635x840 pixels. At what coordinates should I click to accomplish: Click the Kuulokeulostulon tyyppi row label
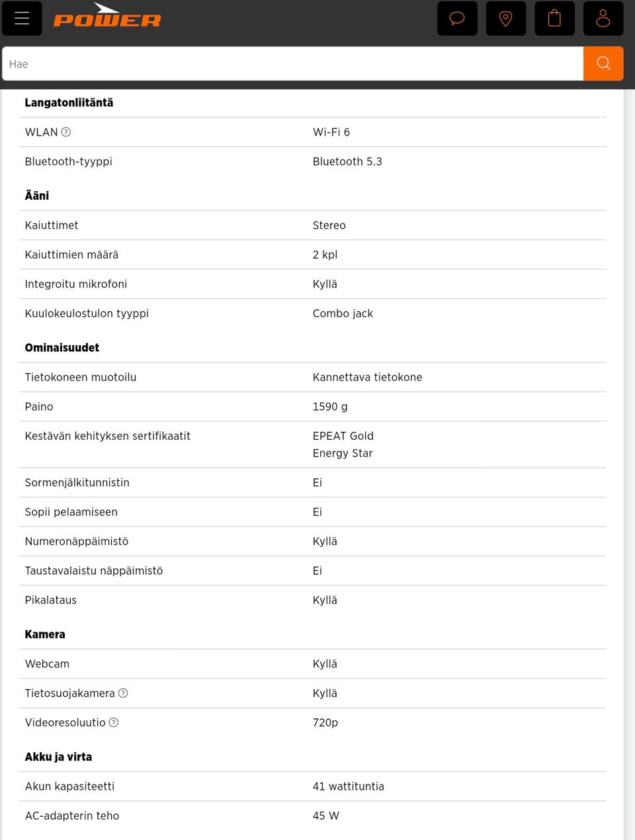[87, 314]
